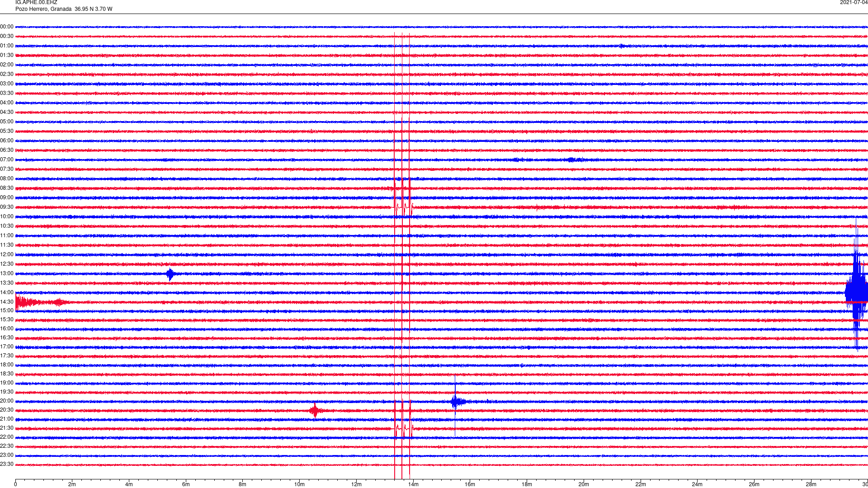Click the 2m tick on the minute axis
868x488 pixels.
point(72,484)
